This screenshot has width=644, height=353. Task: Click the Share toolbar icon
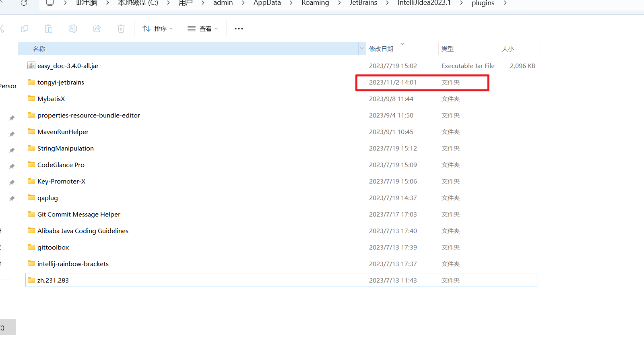tap(97, 29)
